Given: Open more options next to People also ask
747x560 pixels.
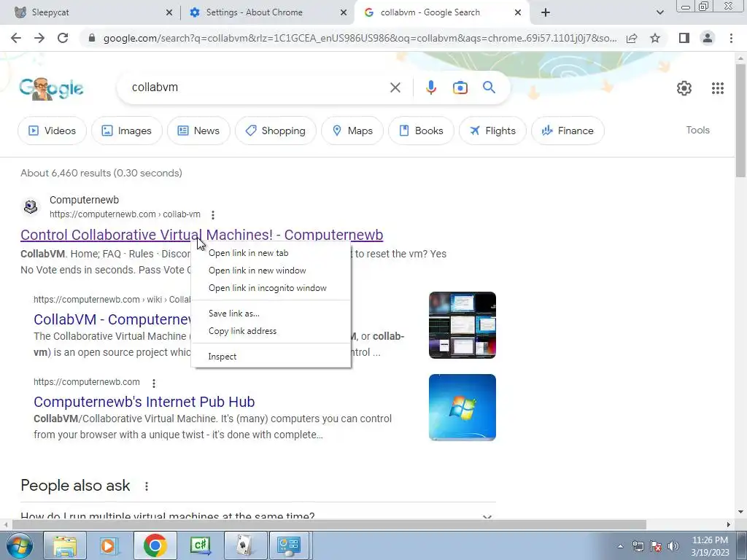Looking at the screenshot, I should pyautogui.click(x=146, y=486).
